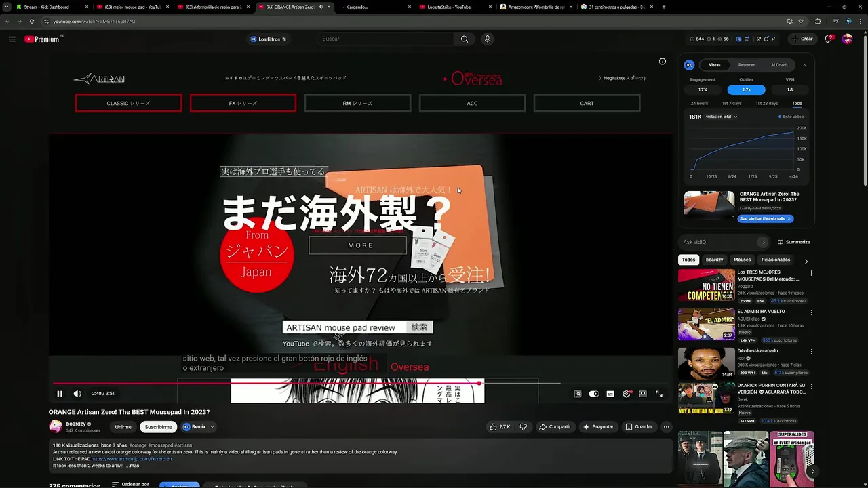This screenshot has width=868, height=488.
Task: Open options for DAARICK PORFIN CONTARÁ video
Action: pyautogui.click(x=812, y=386)
